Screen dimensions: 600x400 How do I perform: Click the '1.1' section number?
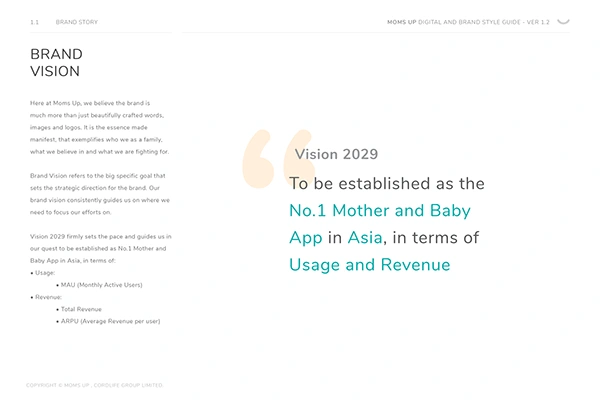[x=34, y=22]
